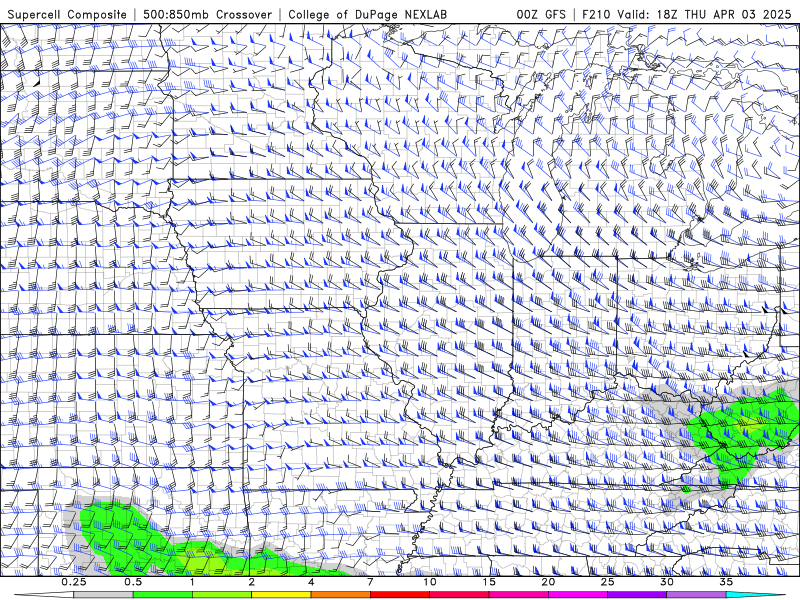
Task: Select the lavender colorbar segment after 30
Action: coord(696,595)
